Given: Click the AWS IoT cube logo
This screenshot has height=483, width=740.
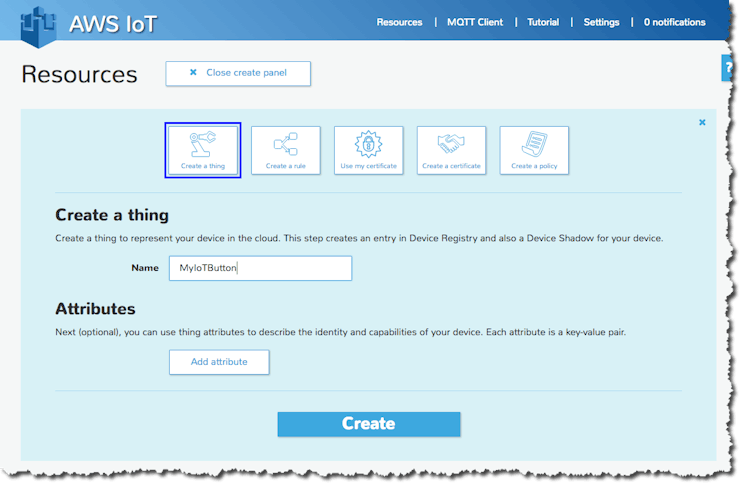Looking at the screenshot, I should pos(38,27).
